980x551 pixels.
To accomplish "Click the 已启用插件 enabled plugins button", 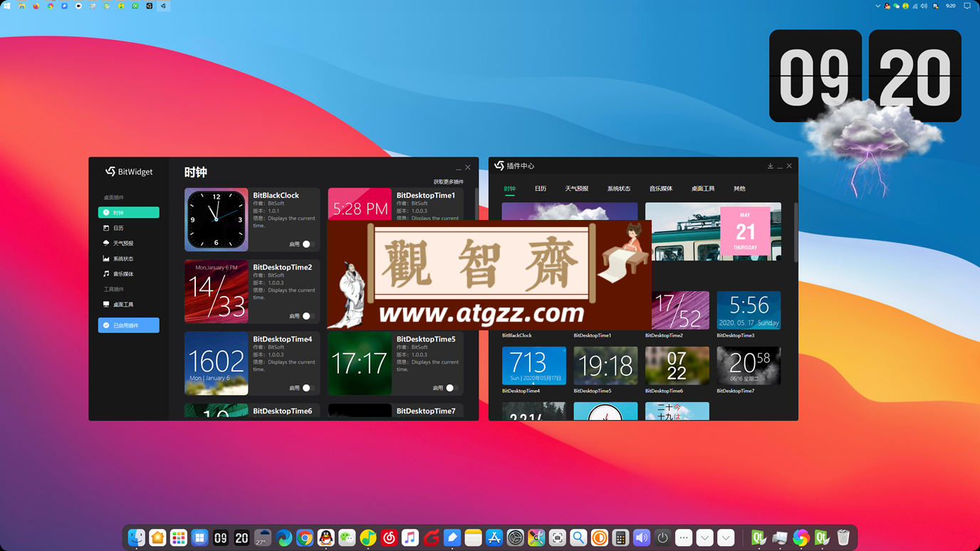I will pos(128,325).
